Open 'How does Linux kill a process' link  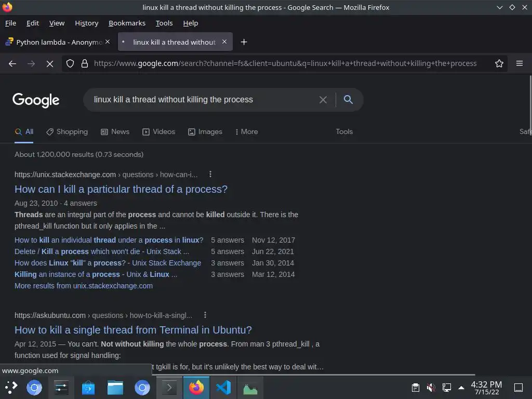point(108,263)
